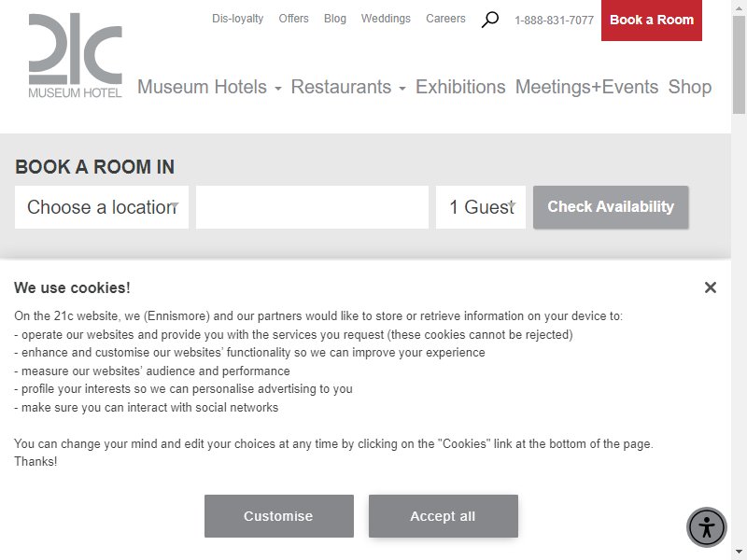Open the 1 Guest dropdown
Image resolution: width=747 pixels, height=560 pixels.
[481, 207]
